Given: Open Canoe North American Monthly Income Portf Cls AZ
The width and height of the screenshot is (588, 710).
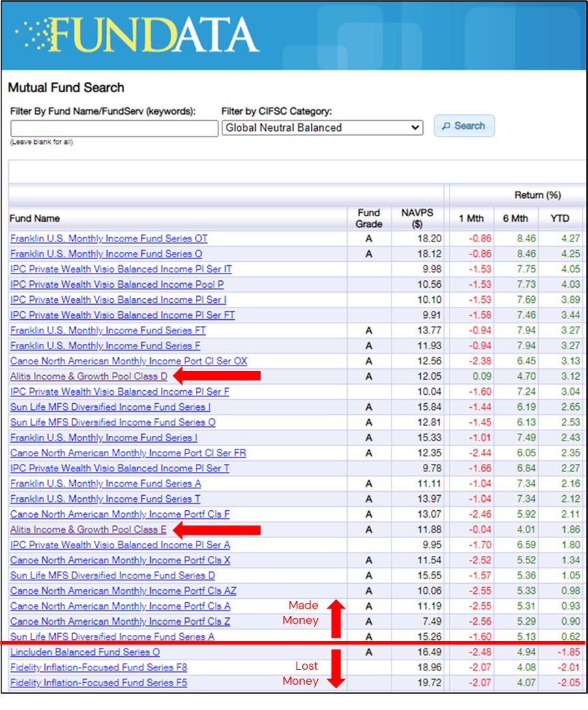Looking at the screenshot, I should point(123,591).
